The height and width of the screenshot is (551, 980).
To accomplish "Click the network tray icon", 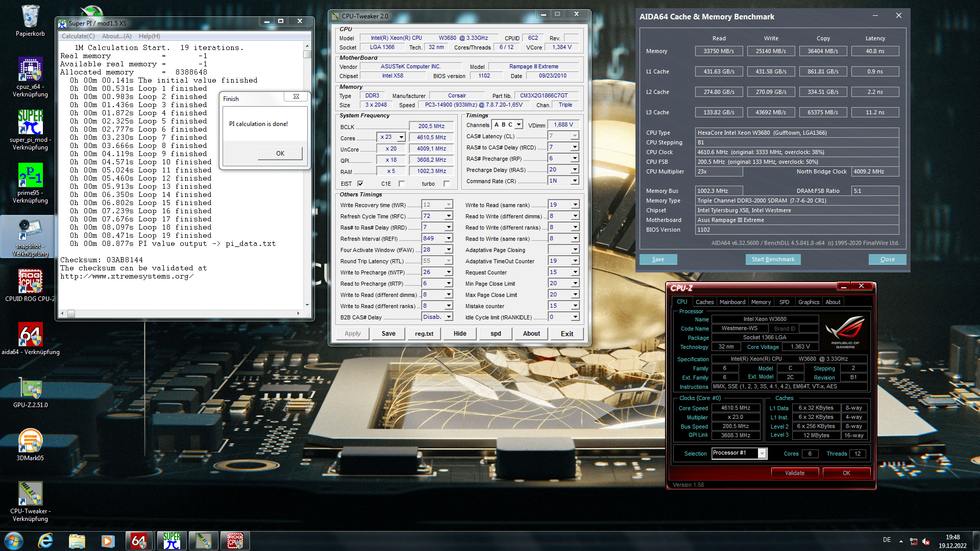I will pos(914,542).
